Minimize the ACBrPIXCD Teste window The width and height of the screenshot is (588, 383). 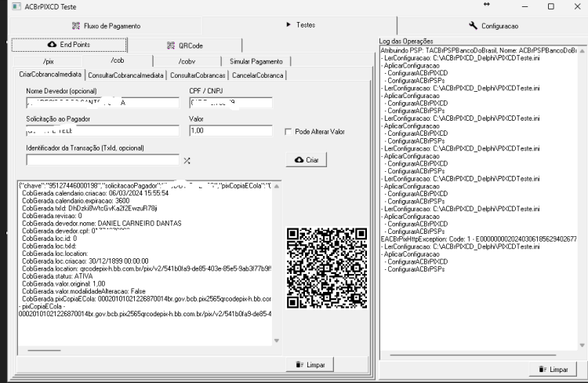[x=525, y=6]
